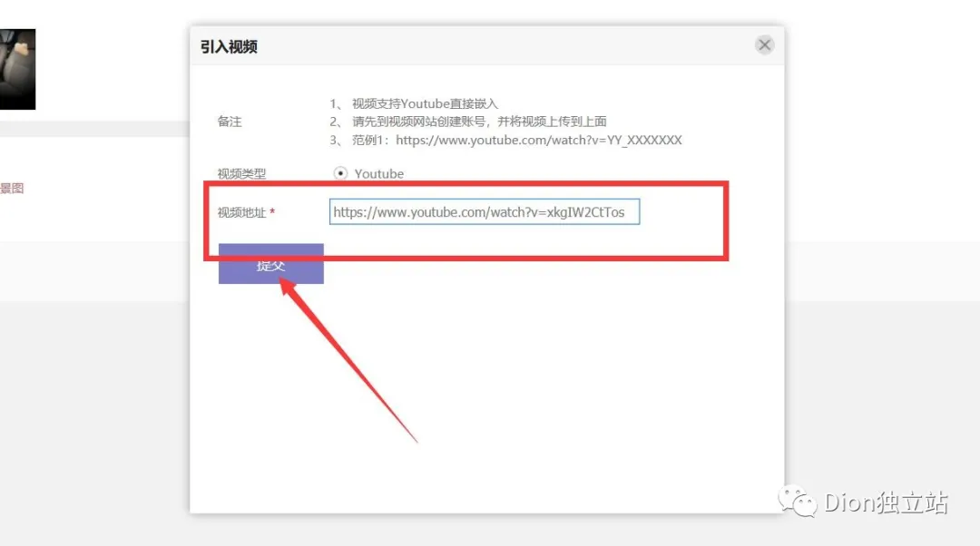Click note line 视频支持Youtube直接嵌入
The width and height of the screenshot is (980, 546).
pos(426,102)
